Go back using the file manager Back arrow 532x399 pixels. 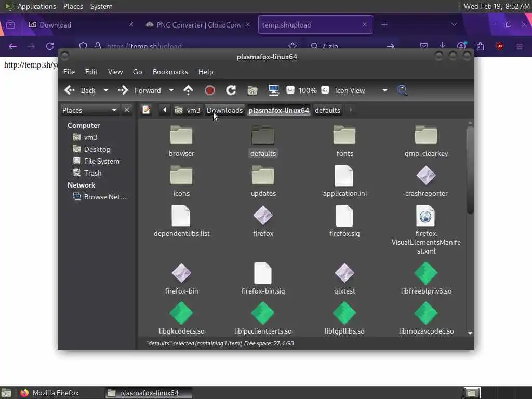[70, 90]
